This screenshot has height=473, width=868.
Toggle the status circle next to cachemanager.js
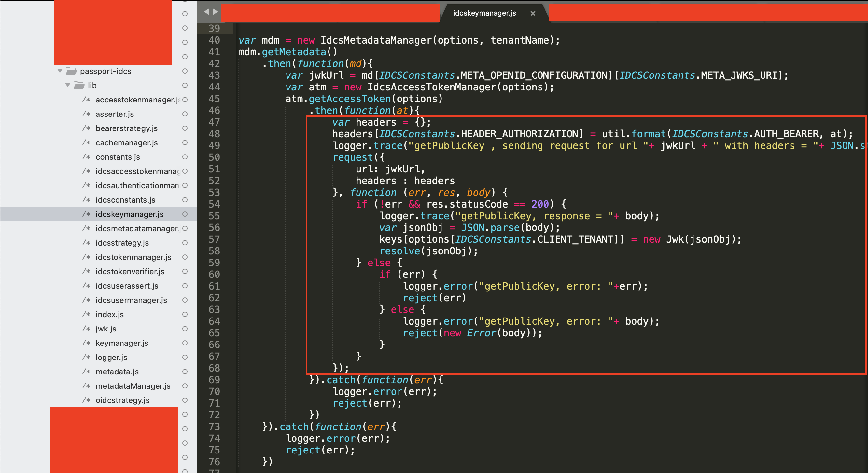point(185,143)
